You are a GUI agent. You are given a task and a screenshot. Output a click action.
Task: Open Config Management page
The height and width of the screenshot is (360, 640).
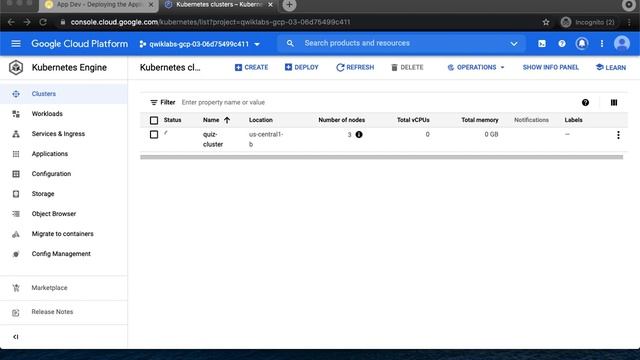[x=61, y=253]
